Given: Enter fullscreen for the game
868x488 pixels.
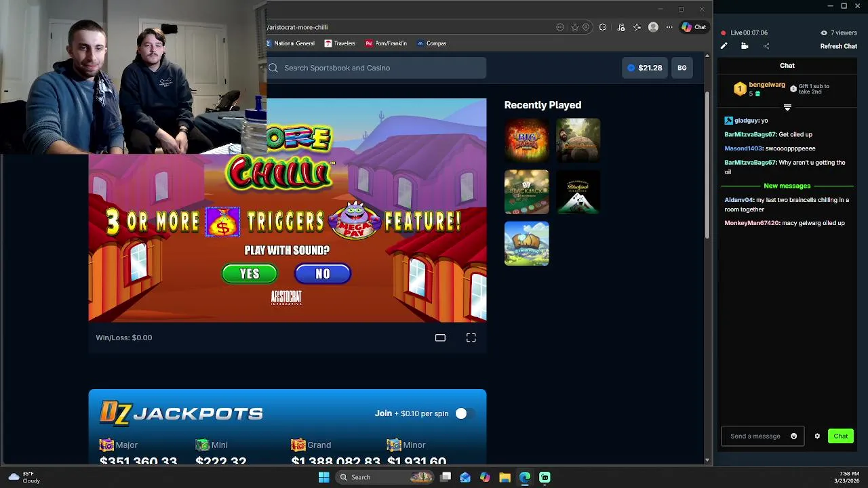Looking at the screenshot, I should point(471,338).
